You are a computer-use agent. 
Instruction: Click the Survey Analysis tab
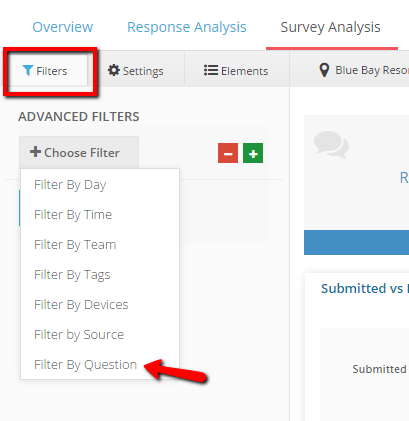point(330,27)
